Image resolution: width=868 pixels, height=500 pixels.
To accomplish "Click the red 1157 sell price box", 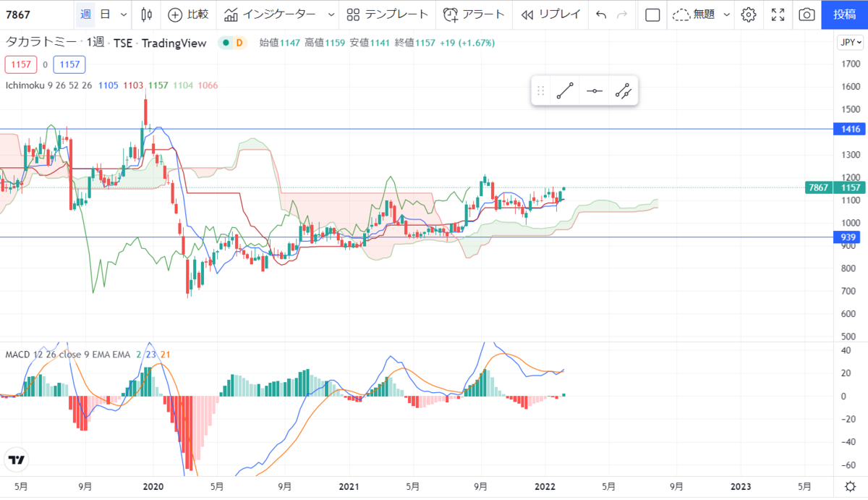I will [x=21, y=65].
